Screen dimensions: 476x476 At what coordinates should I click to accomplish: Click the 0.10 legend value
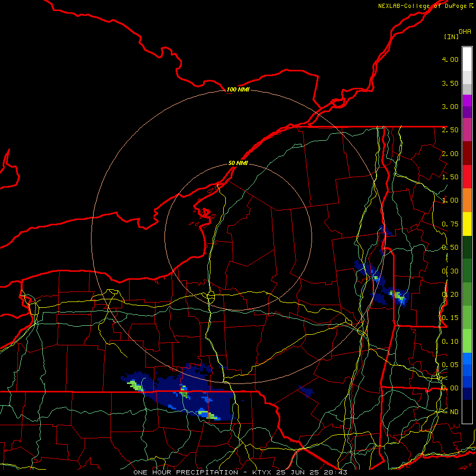[450, 342]
